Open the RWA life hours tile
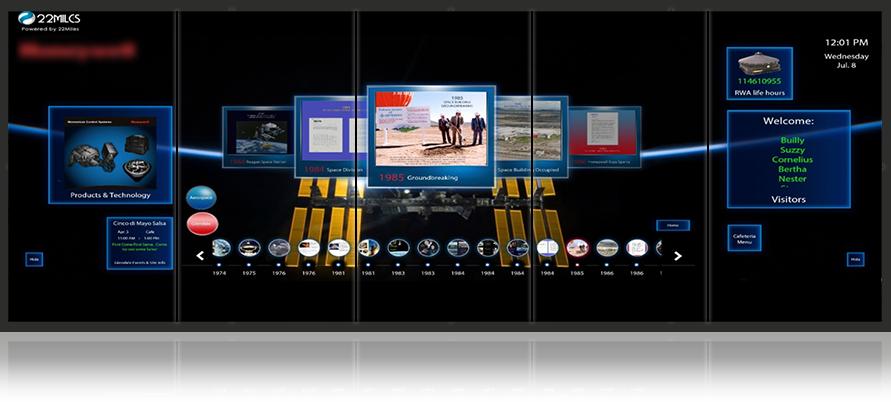This screenshot has width=891, height=402. (759, 73)
